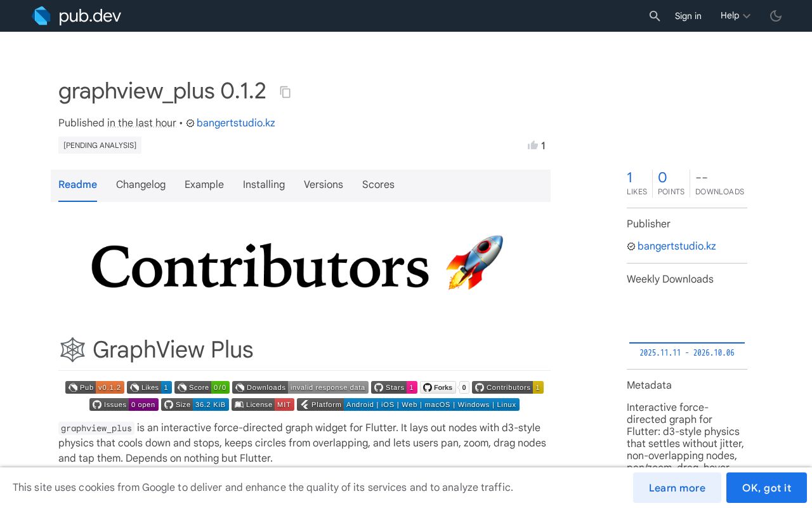Select the Metadata sidebar heading
The image size is (812, 508).
649,385
